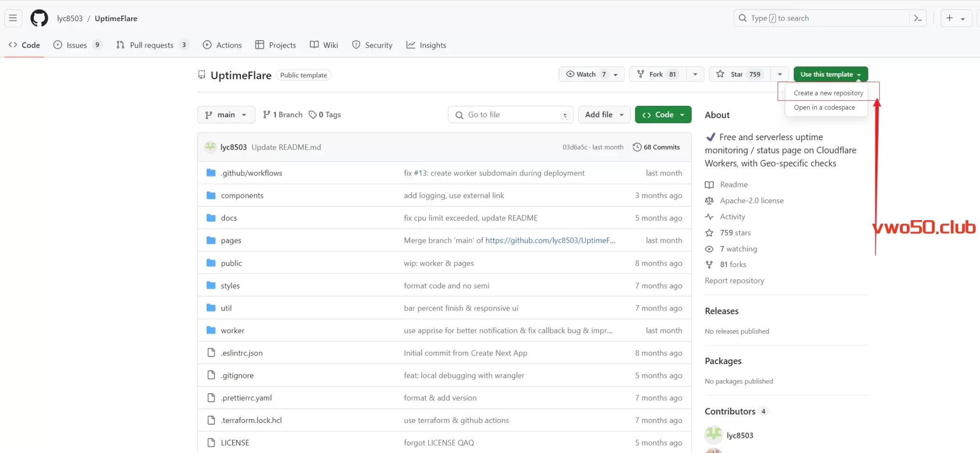Screen dimensions: 980x453
Task: Switch to the Issues tab
Action: pyautogui.click(x=77, y=45)
